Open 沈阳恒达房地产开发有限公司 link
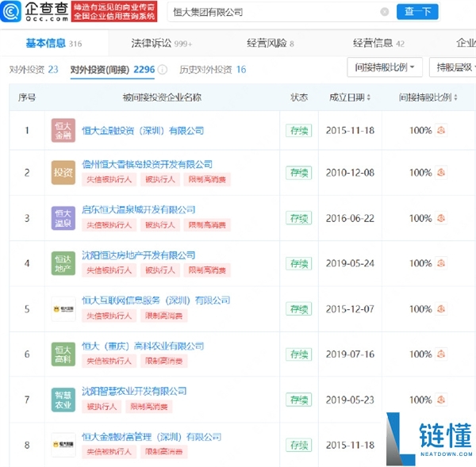This screenshot has height=467, width=476. [x=138, y=255]
